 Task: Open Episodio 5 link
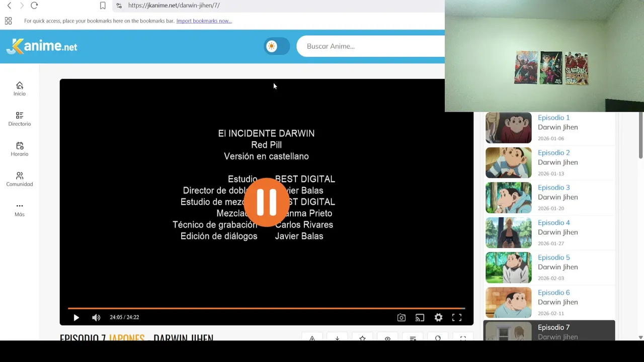(x=553, y=257)
